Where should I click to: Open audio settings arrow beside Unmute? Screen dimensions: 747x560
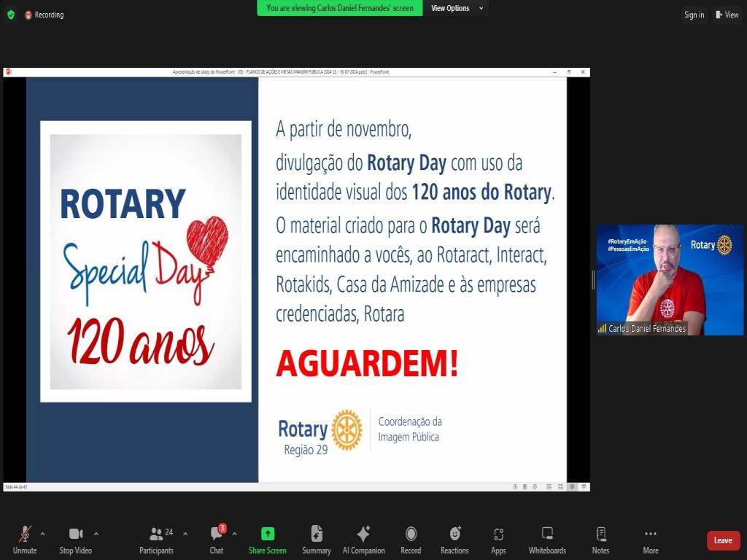[x=42, y=533]
